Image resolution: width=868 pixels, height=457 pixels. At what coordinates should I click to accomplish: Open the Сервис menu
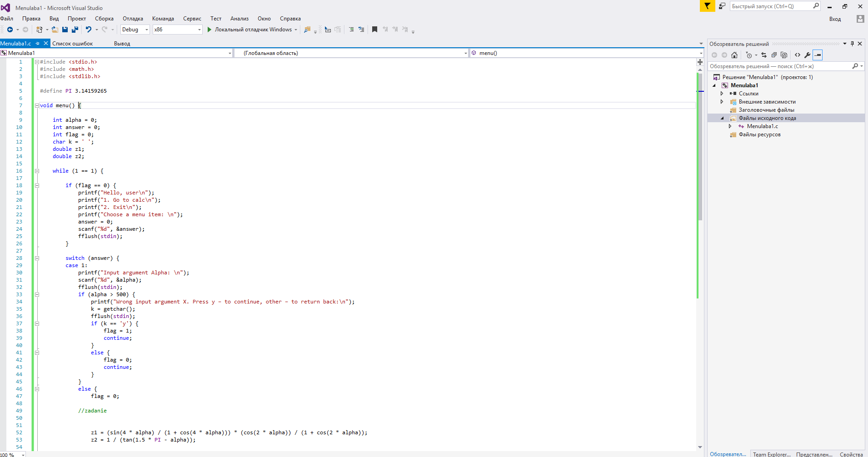coord(192,19)
